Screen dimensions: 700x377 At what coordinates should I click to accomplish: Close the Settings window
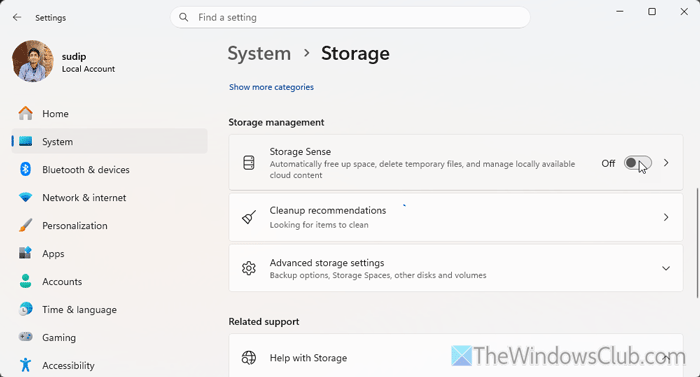click(684, 12)
